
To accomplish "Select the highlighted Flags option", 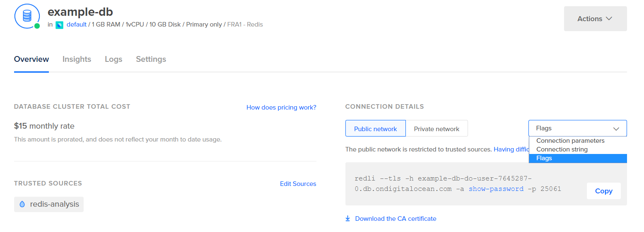I will pyautogui.click(x=577, y=158).
